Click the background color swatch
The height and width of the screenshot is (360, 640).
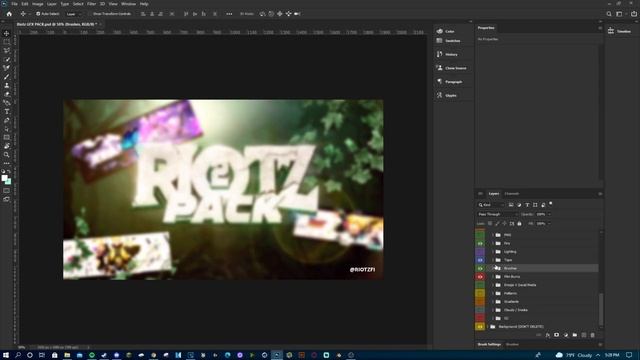pos(9,182)
